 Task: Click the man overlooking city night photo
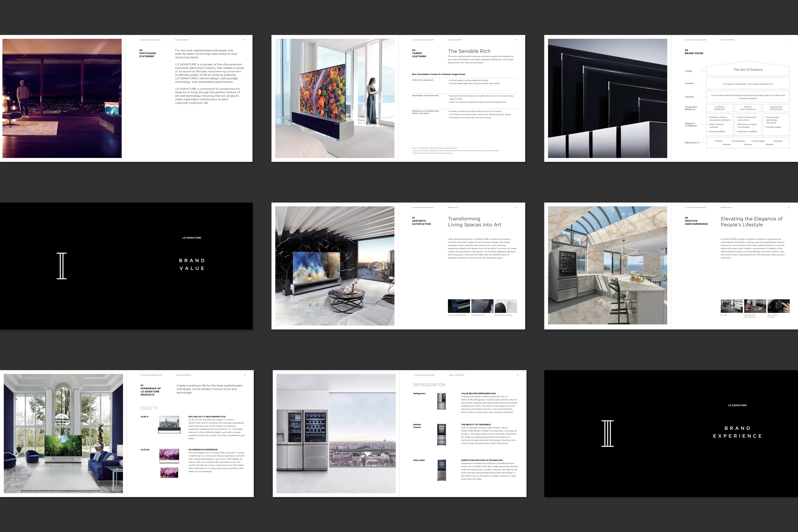tap(62, 98)
